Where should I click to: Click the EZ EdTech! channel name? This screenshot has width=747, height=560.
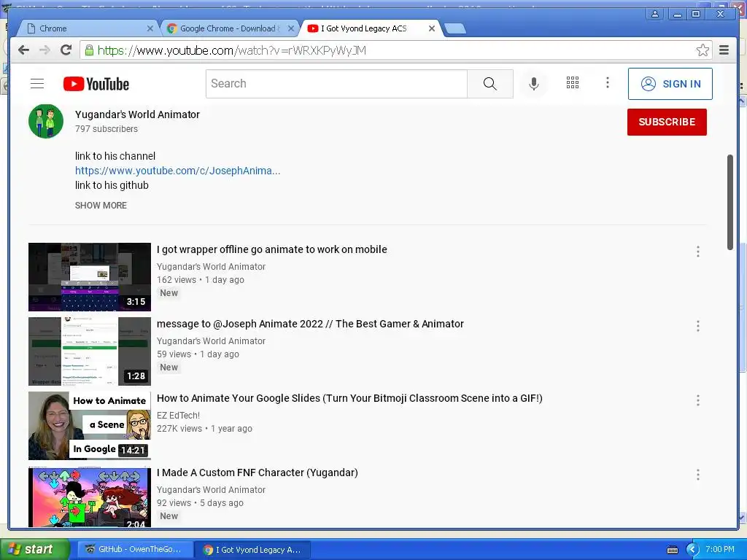178,415
